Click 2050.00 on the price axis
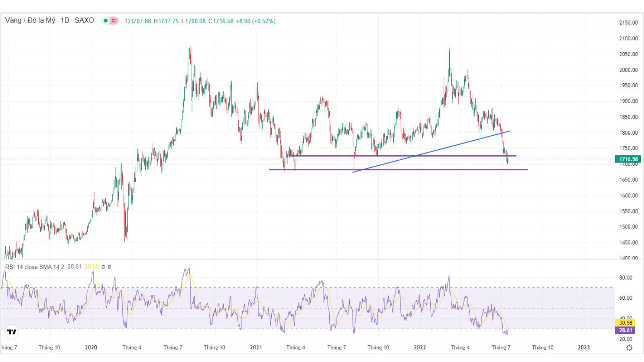 pos(628,54)
